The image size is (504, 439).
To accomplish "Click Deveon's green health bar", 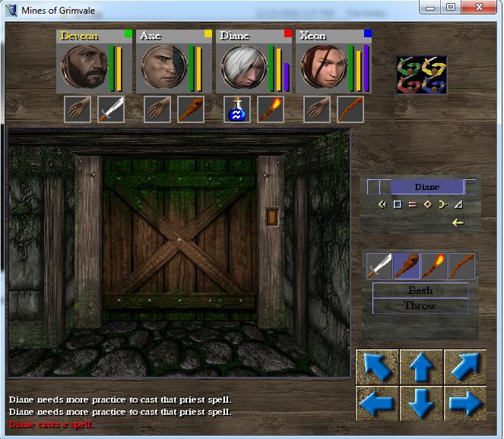I will click(112, 68).
